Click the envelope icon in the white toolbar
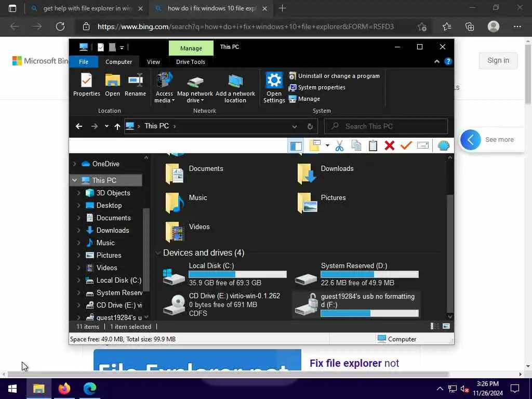This screenshot has width=532, height=399. coord(423,145)
